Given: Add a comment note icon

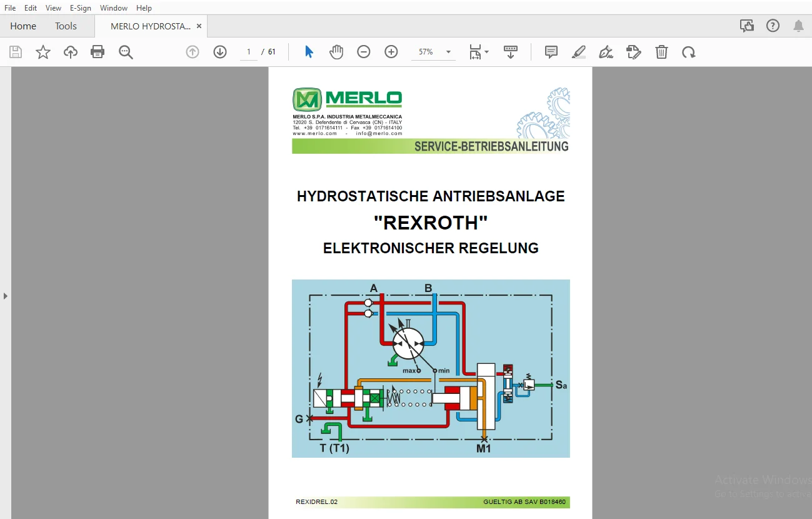Looking at the screenshot, I should [x=551, y=52].
